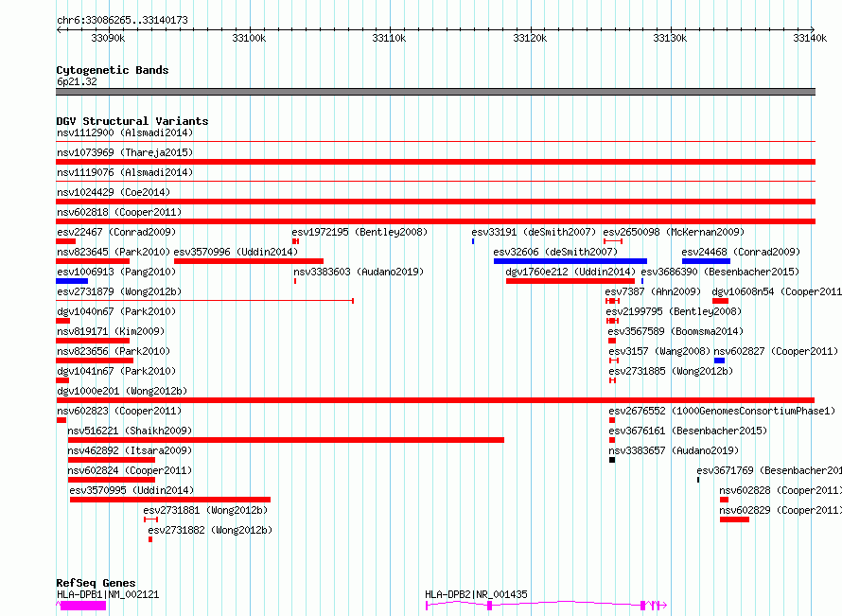The height and width of the screenshot is (616, 842).
Task: Select dgv1041n67 (Park2010) label
Action: [116, 371]
